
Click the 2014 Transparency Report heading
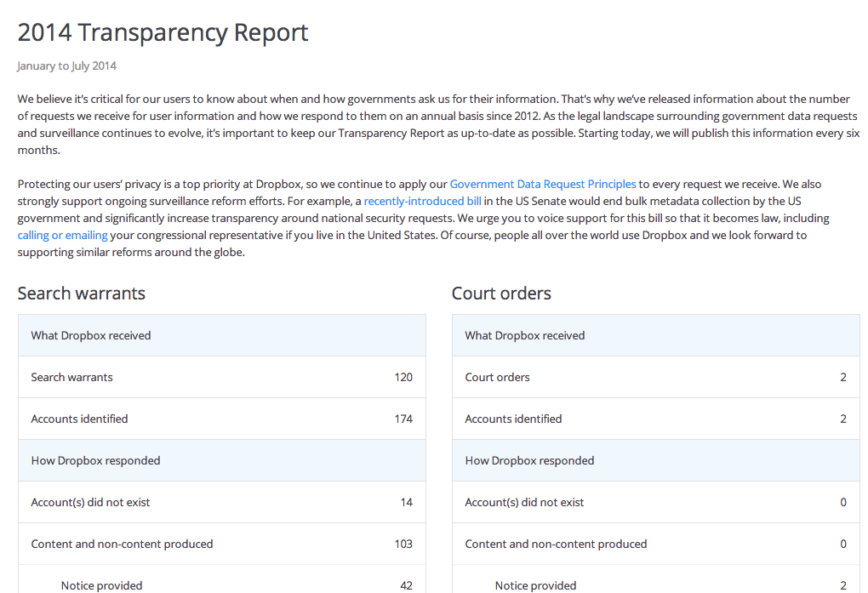coord(163,32)
